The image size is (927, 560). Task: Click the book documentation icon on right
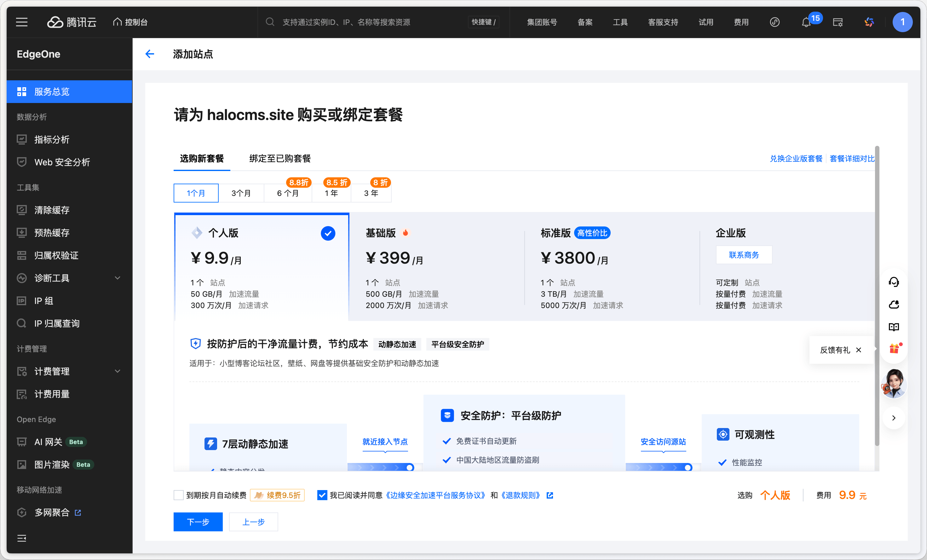pyautogui.click(x=894, y=327)
